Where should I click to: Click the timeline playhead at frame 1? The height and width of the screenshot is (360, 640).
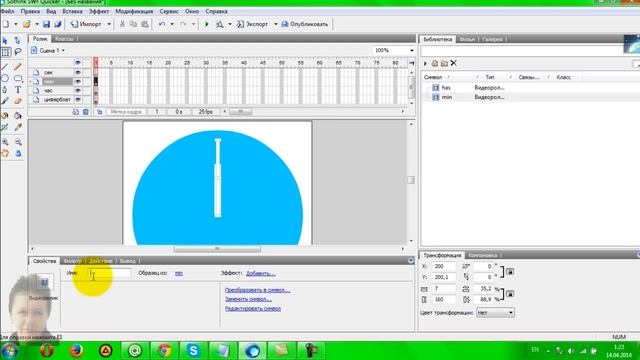click(96, 63)
